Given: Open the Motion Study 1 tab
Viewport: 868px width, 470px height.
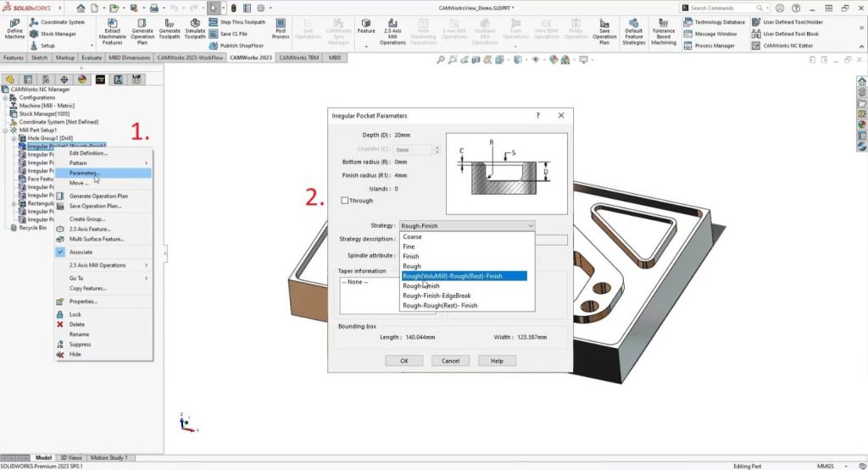Looking at the screenshot, I should [x=108, y=458].
